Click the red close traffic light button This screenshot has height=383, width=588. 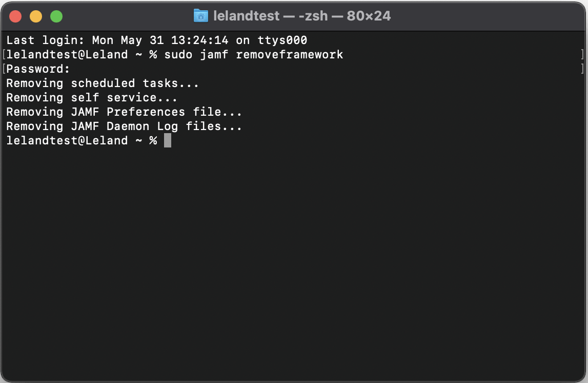coord(16,16)
